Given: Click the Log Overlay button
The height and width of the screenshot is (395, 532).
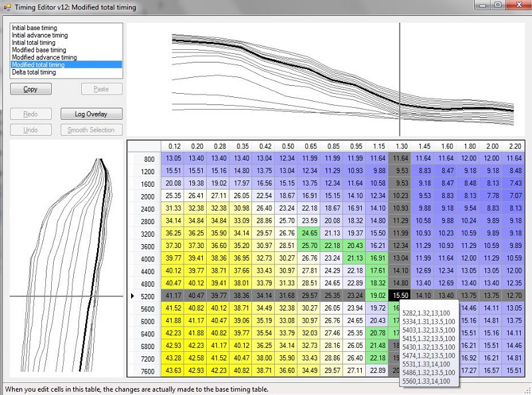Looking at the screenshot, I should click(91, 114).
